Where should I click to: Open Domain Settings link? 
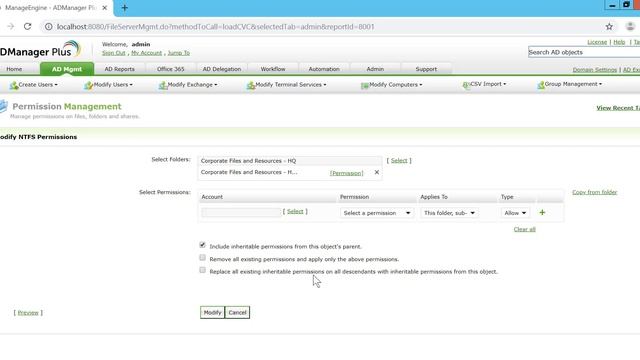click(x=595, y=70)
